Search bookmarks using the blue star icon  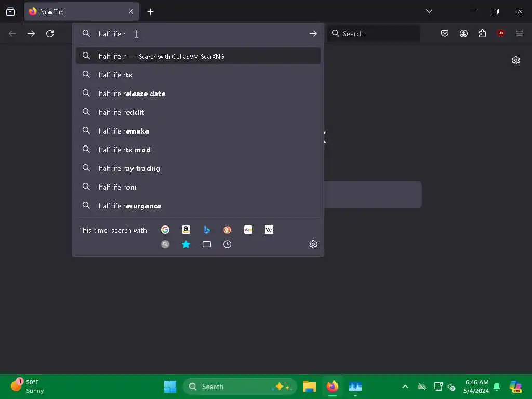(186, 244)
